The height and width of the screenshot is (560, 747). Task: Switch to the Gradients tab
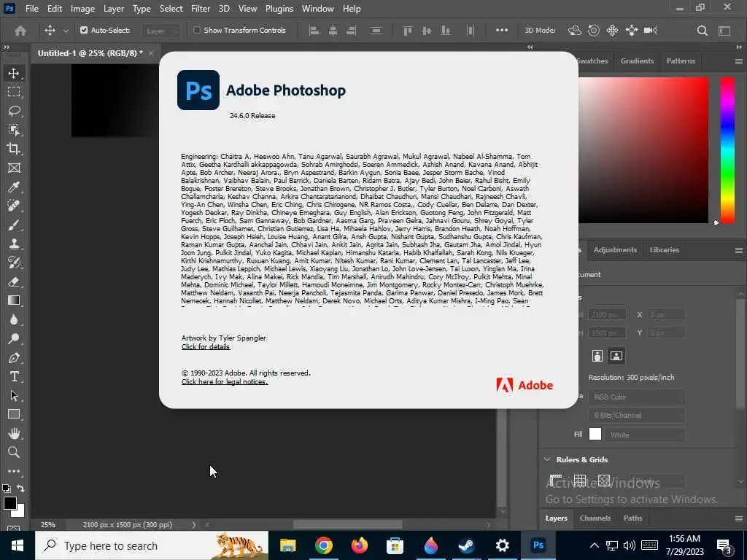(637, 61)
